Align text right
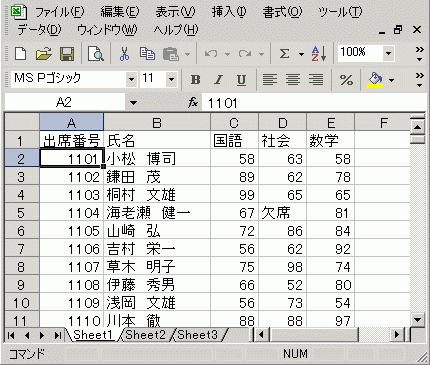 (316, 80)
